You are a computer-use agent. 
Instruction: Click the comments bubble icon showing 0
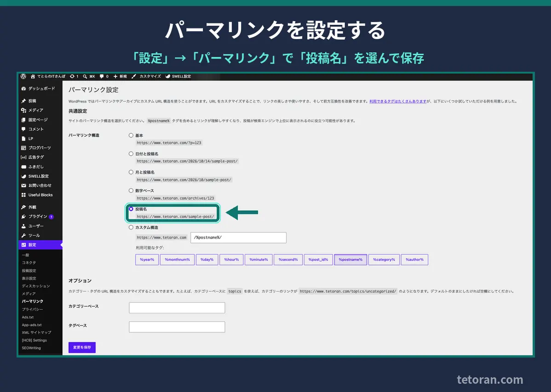(x=102, y=76)
